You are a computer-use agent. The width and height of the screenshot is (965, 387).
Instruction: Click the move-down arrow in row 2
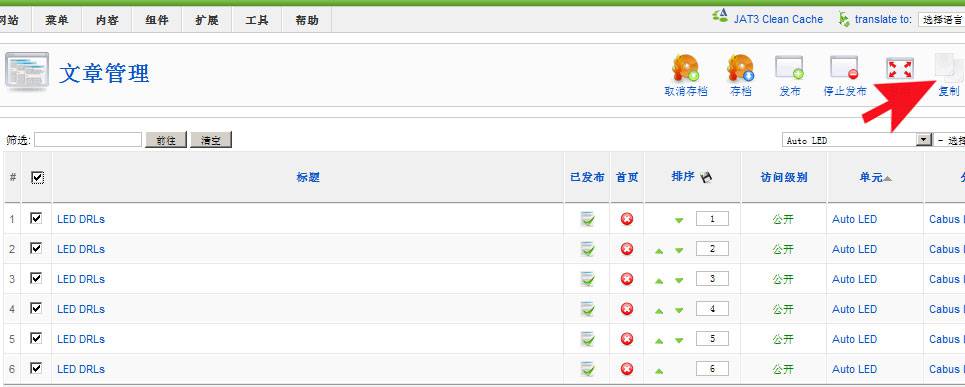(679, 250)
